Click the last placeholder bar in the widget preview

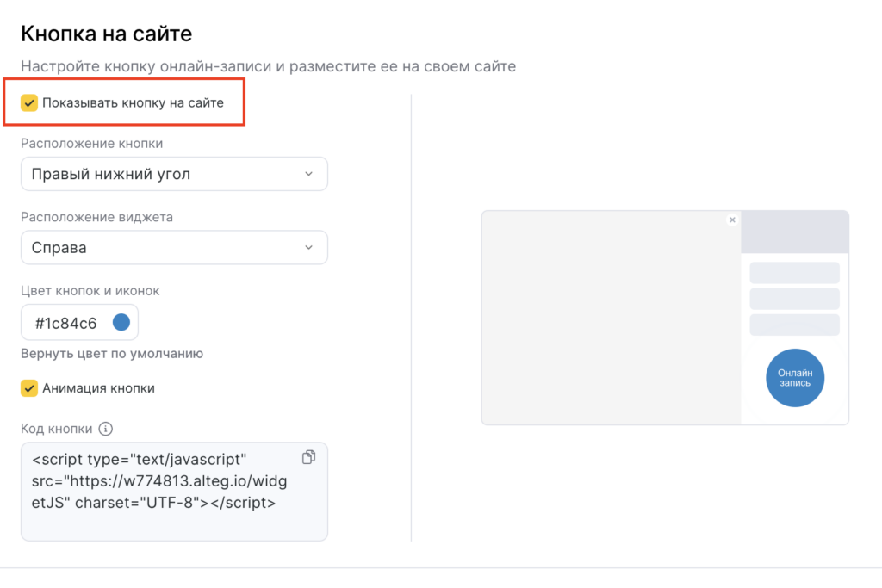(x=794, y=325)
